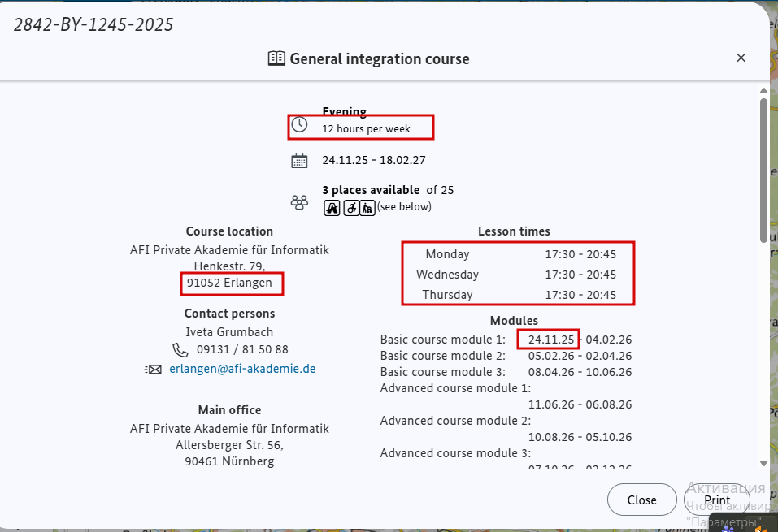Close the dialog with the X icon
The image size is (778, 532).
point(741,58)
